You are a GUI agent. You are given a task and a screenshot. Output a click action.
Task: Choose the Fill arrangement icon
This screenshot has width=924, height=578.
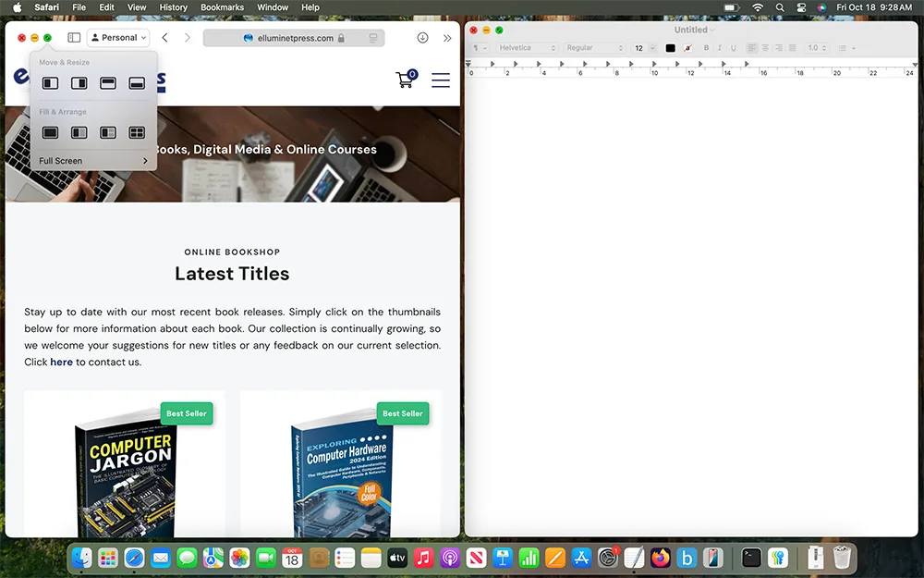coord(50,132)
